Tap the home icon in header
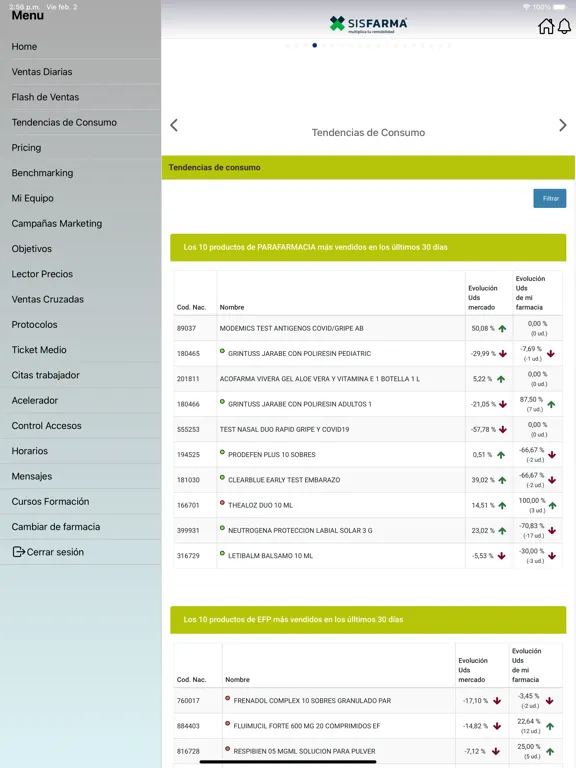The image size is (576, 768). 546,26
